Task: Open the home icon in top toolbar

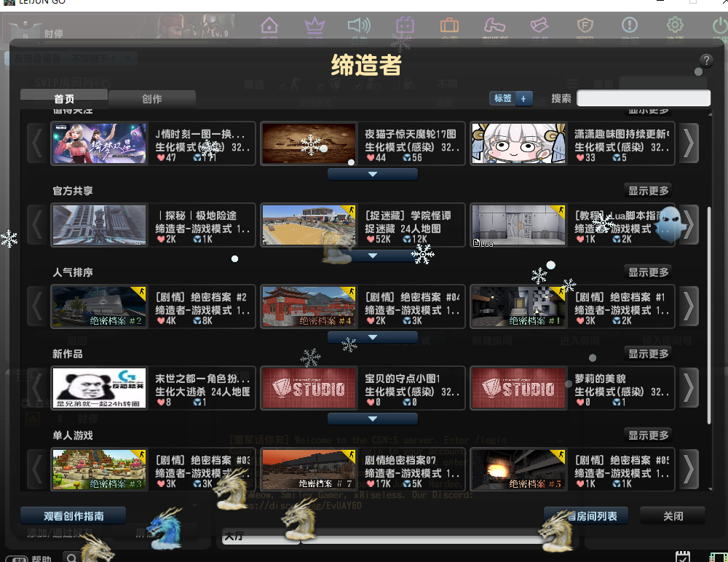Action: pos(269,27)
